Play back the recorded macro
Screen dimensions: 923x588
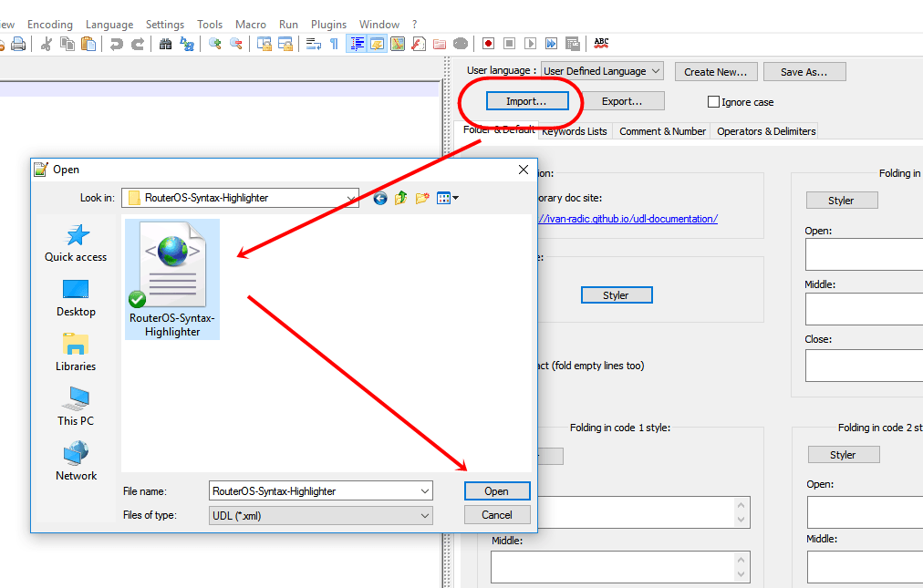(531, 44)
